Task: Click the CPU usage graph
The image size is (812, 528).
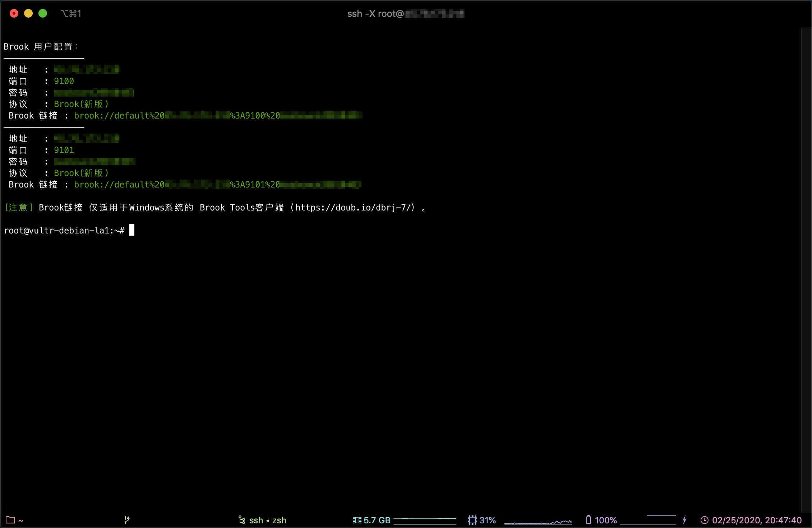Action: (x=538, y=520)
